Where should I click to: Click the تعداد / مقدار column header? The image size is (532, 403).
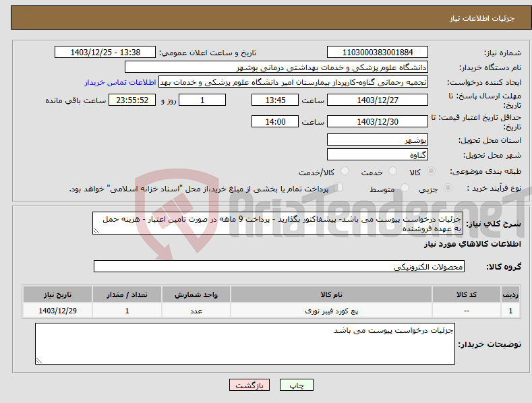[127, 294]
